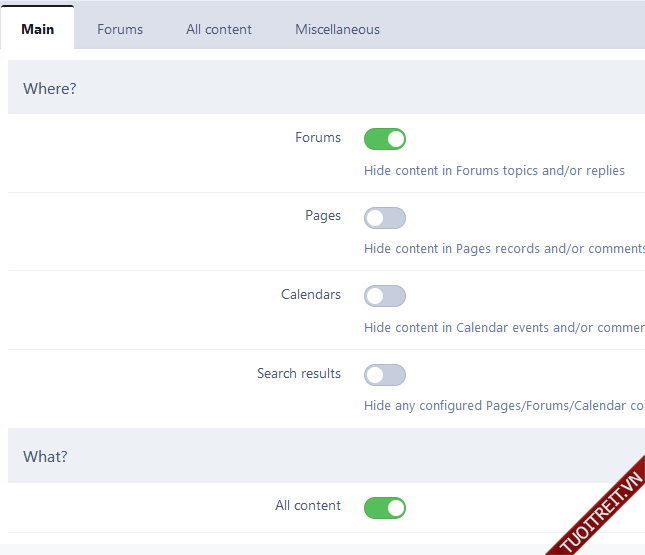645x555 pixels.
Task: Turn off the All content toggle
Action: [x=385, y=508]
